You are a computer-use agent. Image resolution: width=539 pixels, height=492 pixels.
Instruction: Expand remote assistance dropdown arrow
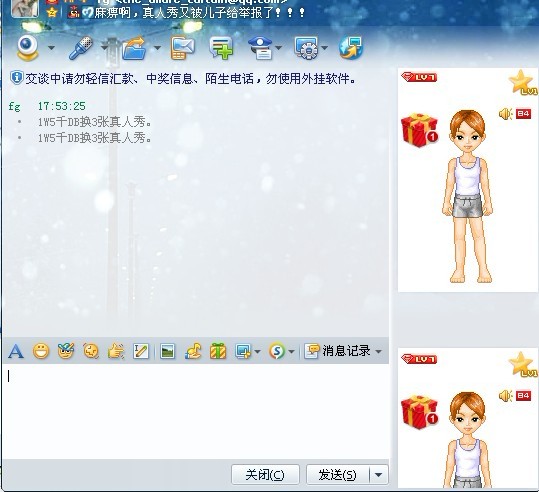pyautogui.click(x=324, y=48)
